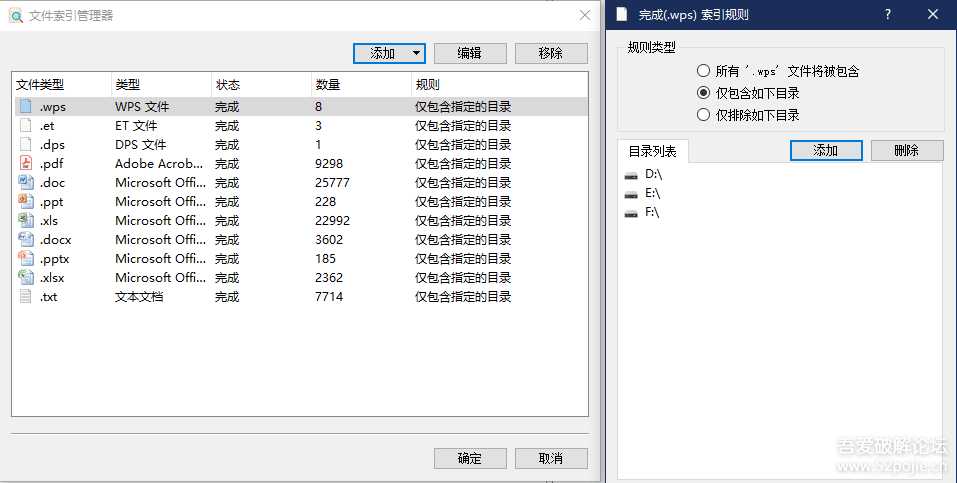
Task: Click the .pdf Adobe Acrobat file icon
Action: coord(26,163)
